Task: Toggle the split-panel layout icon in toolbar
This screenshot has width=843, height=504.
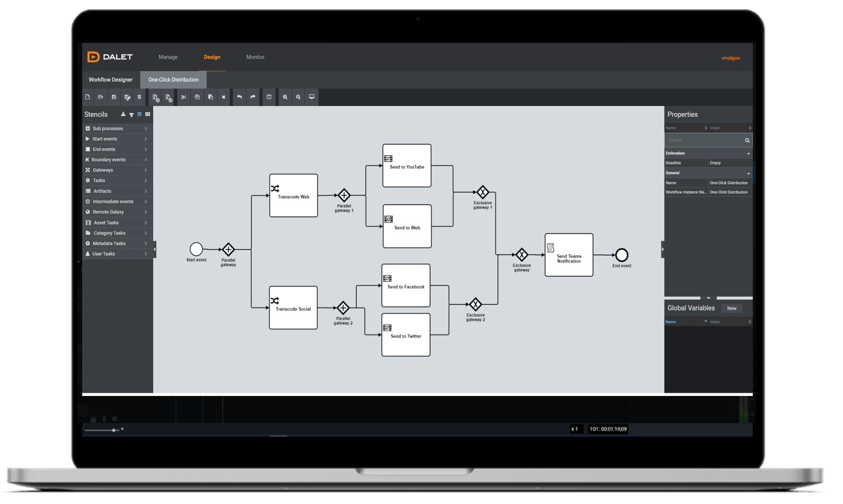Action: click(x=269, y=97)
